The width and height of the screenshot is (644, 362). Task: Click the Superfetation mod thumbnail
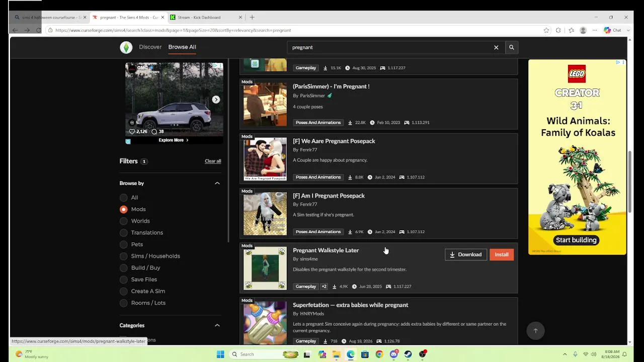click(x=265, y=323)
